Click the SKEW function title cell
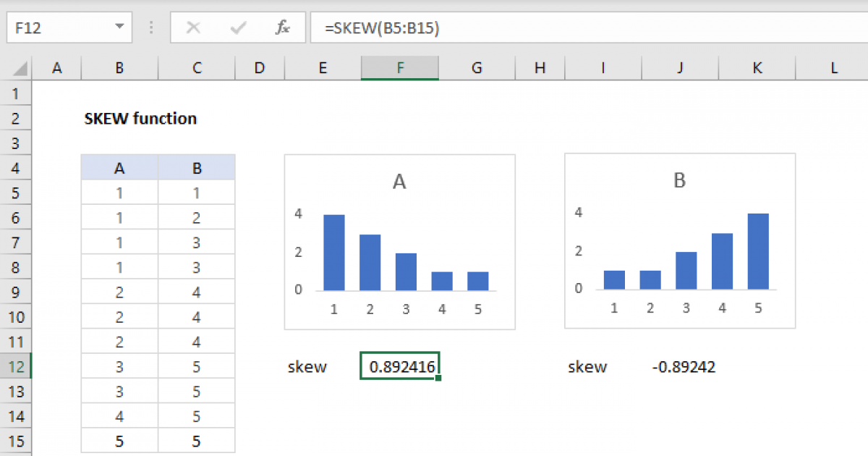This screenshot has width=868, height=456. point(140,119)
